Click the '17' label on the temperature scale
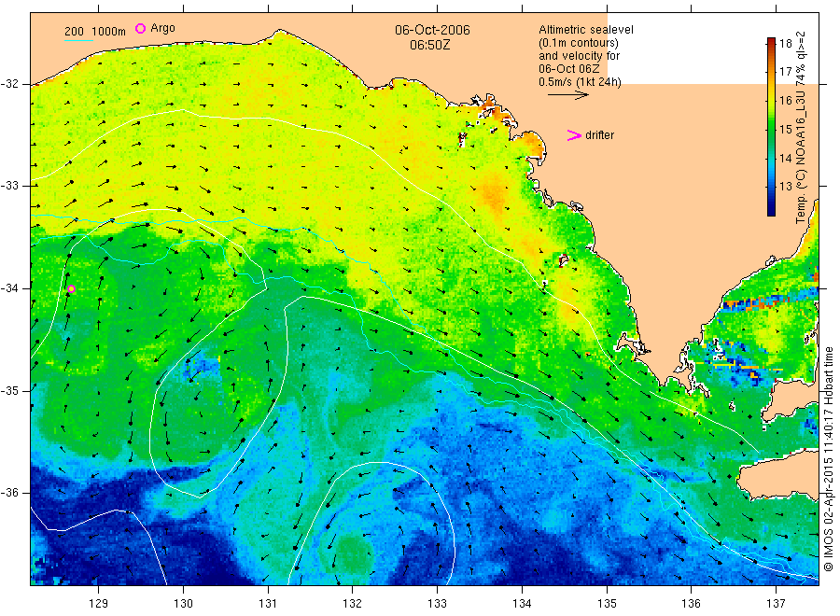 [x=785, y=72]
